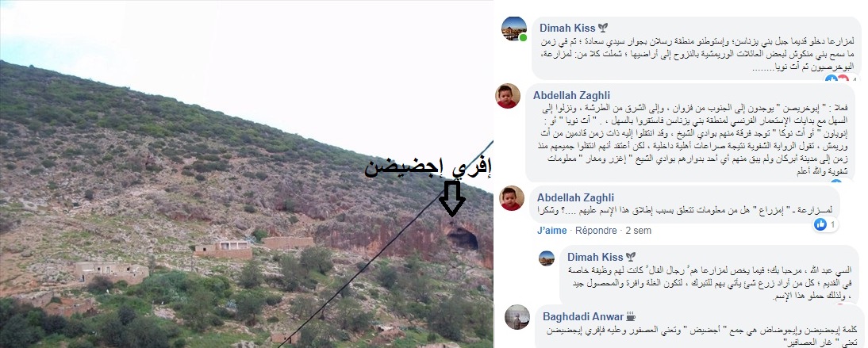
Task: Click the black down arrow on the photo
Action: (x=452, y=198)
